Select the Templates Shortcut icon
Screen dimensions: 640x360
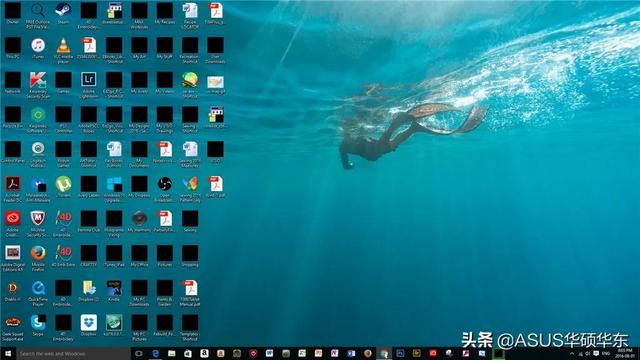point(190,322)
